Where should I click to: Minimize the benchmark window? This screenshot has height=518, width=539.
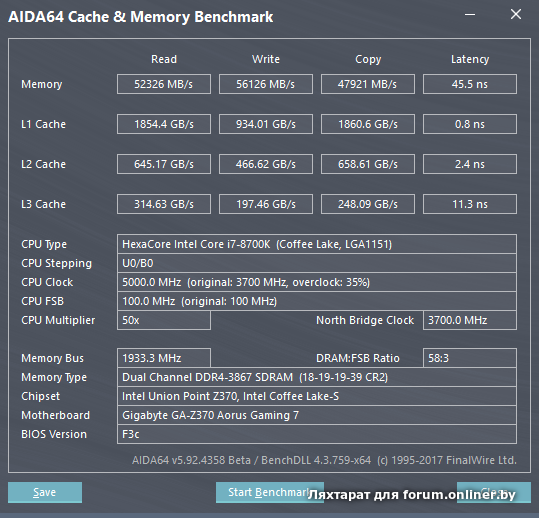470,14
